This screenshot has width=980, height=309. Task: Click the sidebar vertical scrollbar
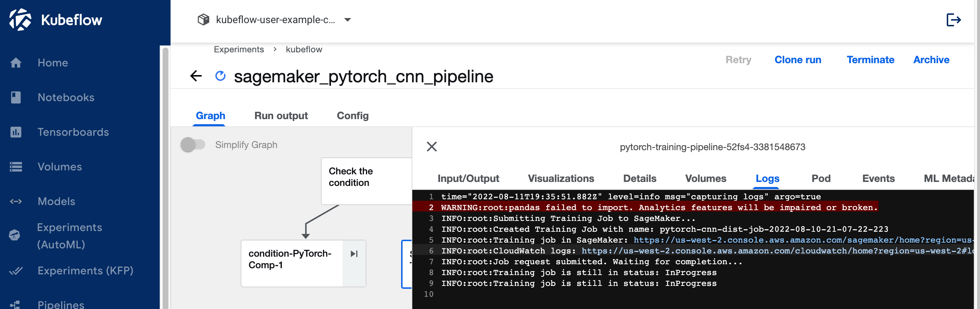[166, 177]
